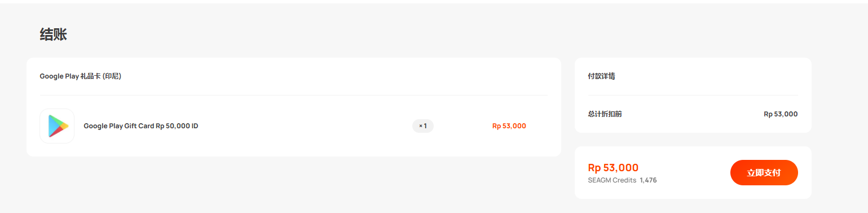
Task: Click the ×1 quantity badge
Action: tap(423, 126)
